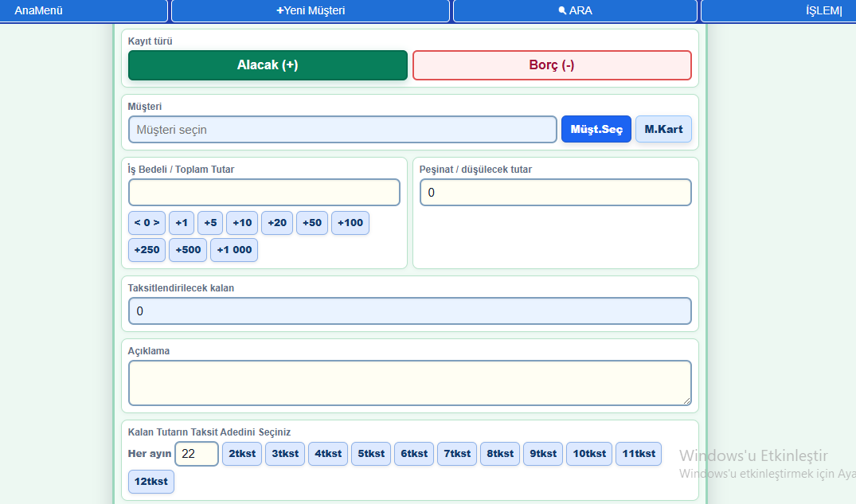
Task: Choose the 6tkst installment option
Action: (414, 454)
